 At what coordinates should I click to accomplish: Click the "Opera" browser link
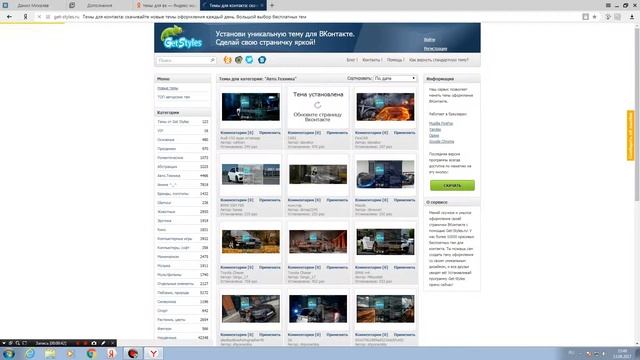tap(434, 136)
